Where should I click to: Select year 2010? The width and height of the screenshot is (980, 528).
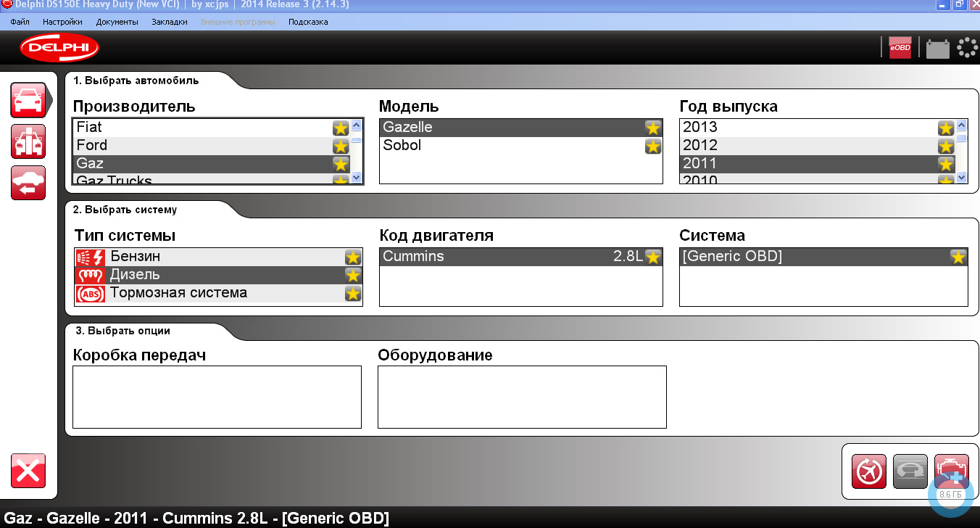coord(818,179)
